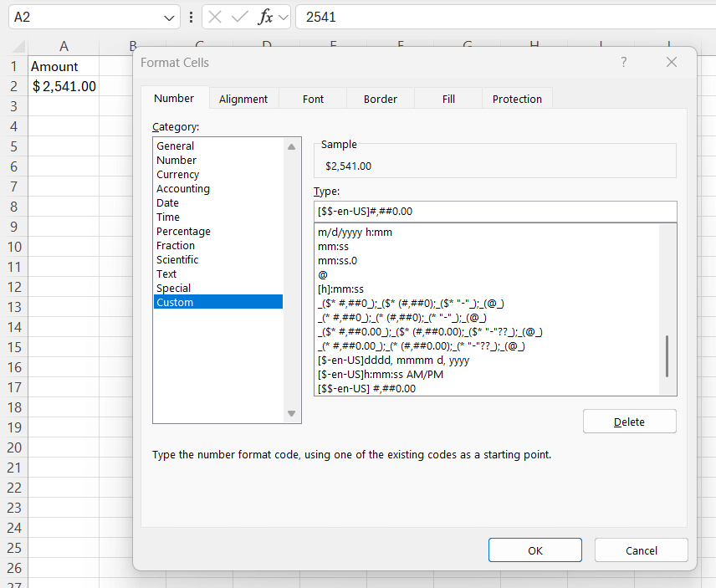
Task: Switch to the Alignment tab
Action: 243,99
